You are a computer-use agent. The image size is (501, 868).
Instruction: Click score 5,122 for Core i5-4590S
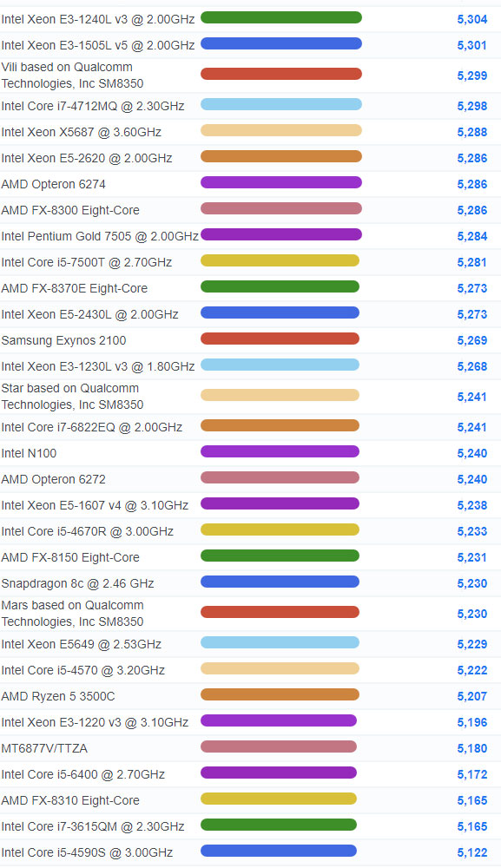click(472, 852)
